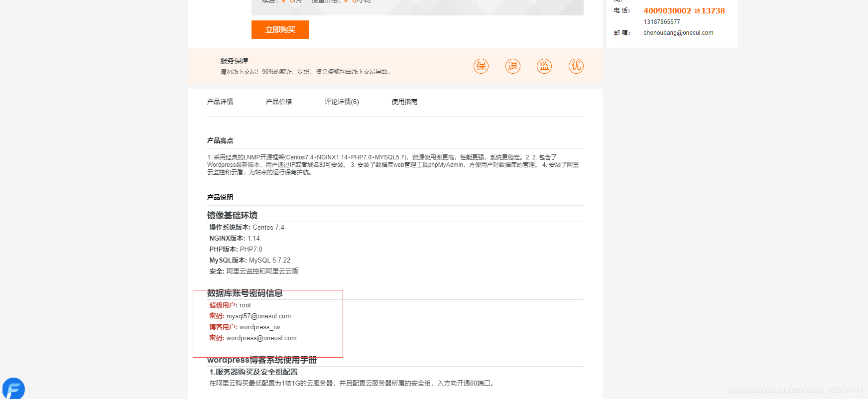Click the 超级用户: root line
Viewport: 868px width, 399px height.
click(230, 305)
